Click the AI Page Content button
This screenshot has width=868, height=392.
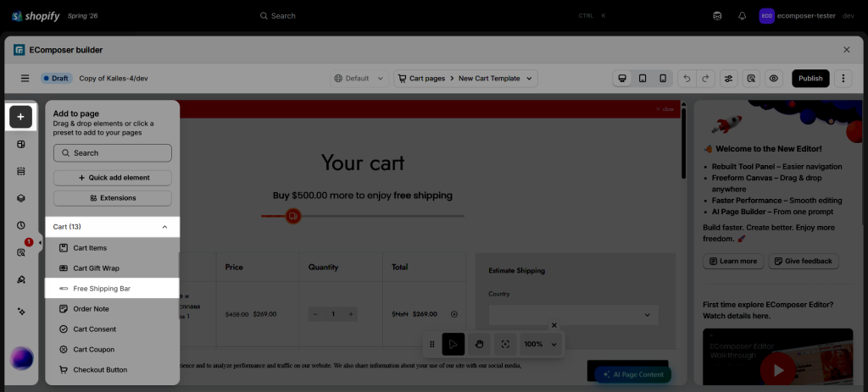click(x=632, y=374)
